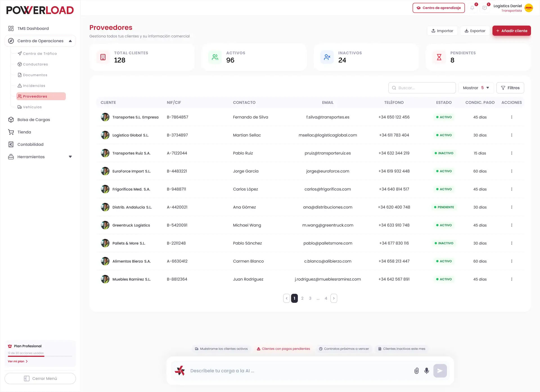Open Documentos page
The width and height of the screenshot is (540, 392).
click(x=32, y=75)
